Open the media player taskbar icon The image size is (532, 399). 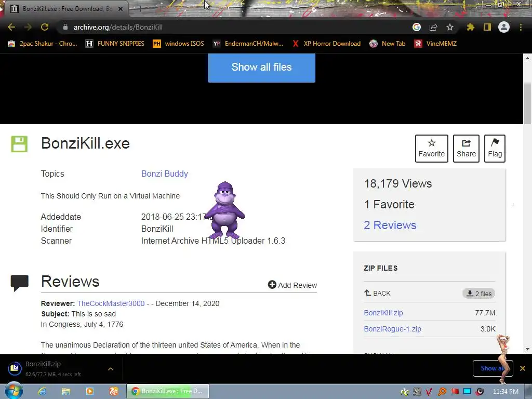[x=90, y=391]
